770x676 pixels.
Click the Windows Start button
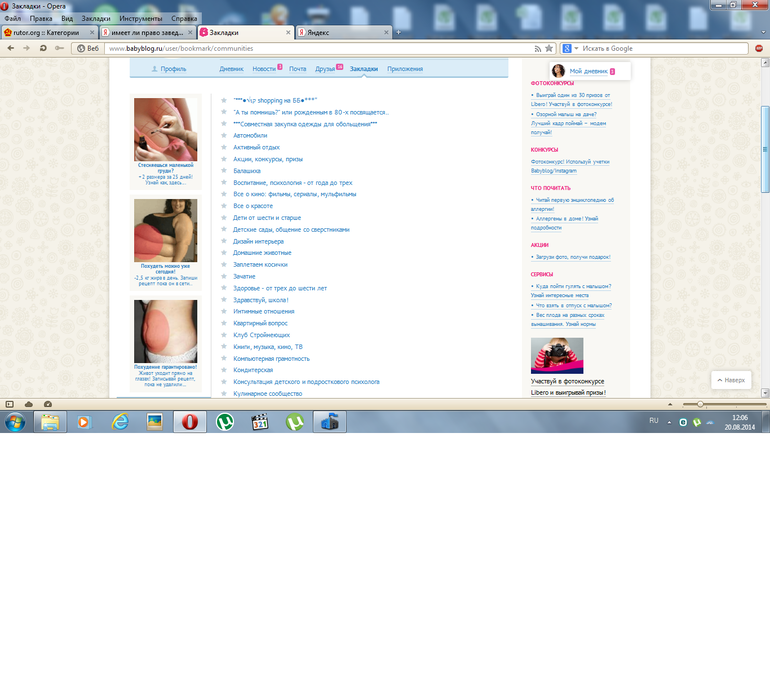coord(15,422)
